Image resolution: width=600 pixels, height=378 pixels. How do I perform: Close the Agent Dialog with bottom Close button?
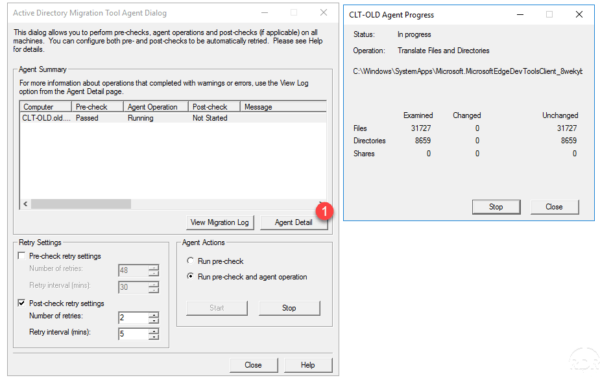pyautogui.click(x=253, y=365)
